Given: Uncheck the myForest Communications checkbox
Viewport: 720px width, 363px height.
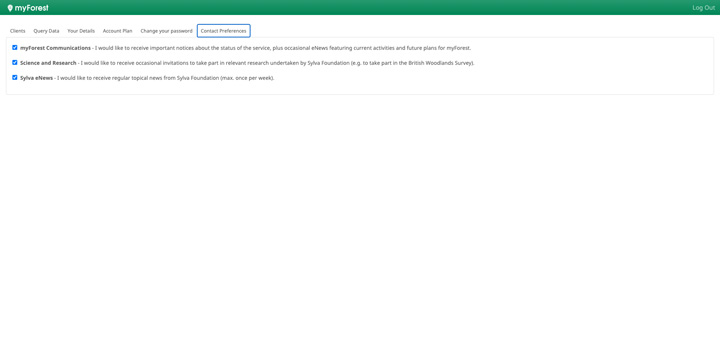Looking at the screenshot, I should [15, 47].
